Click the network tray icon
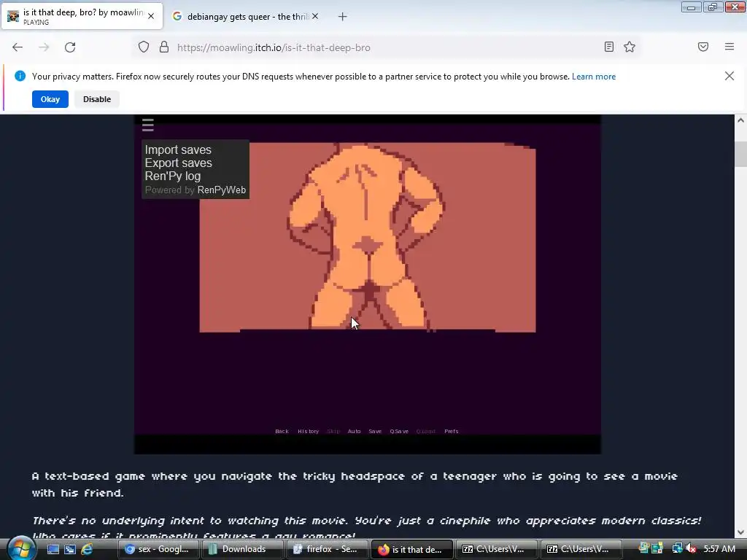Viewport: 747px width, 560px height. coord(677,549)
